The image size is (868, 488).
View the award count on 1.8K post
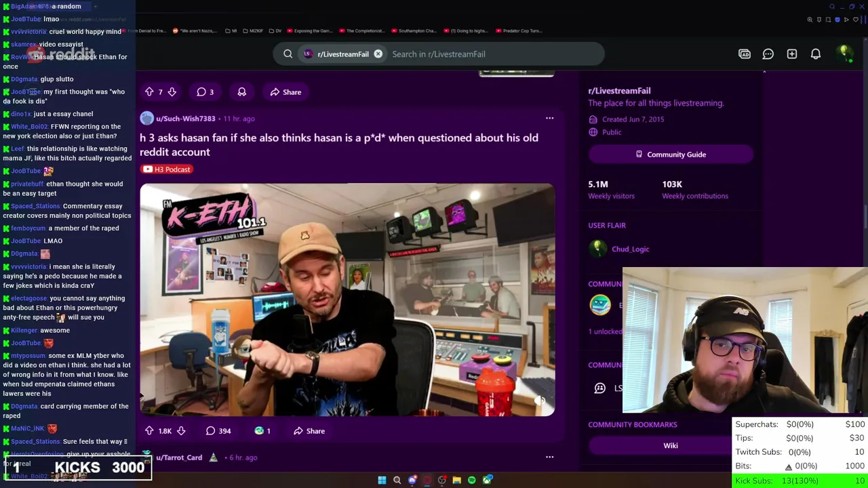(262, 431)
